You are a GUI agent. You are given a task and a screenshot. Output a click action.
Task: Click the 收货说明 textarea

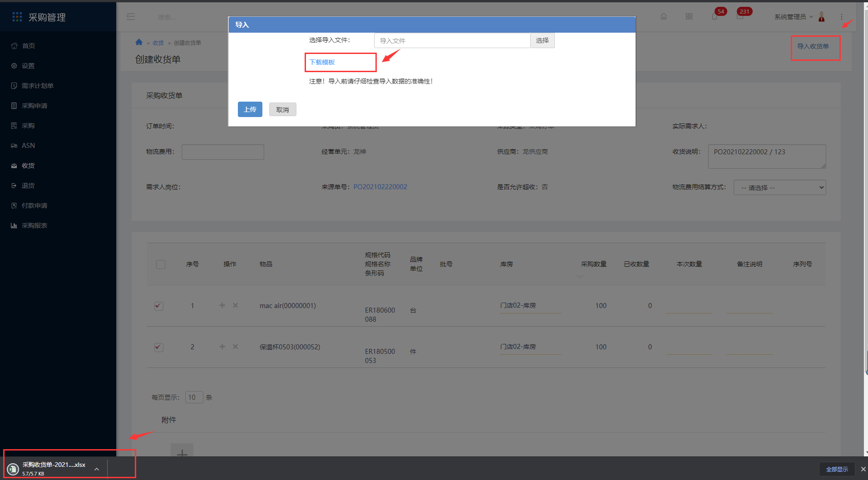pyautogui.click(x=767, y=157)
